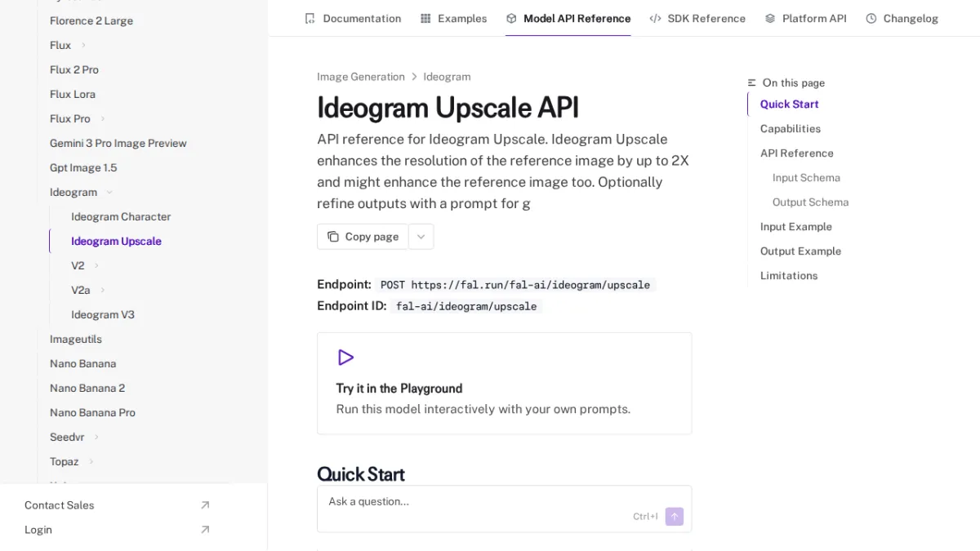
Task: Open the Changelog tab
Action: pyautogui.click(x=902, y=18)
